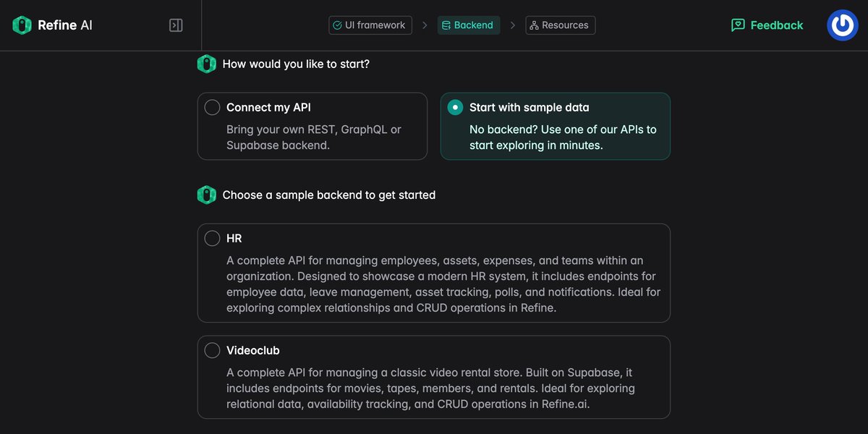Go to the Resources step

561,25
